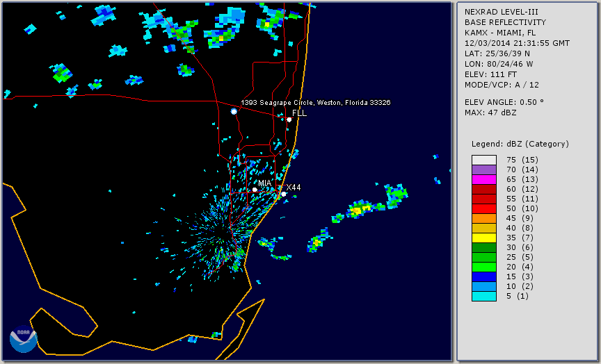
Task: Click the ELEV ANGLE: 0.50 text
Action: click(504, 102)
